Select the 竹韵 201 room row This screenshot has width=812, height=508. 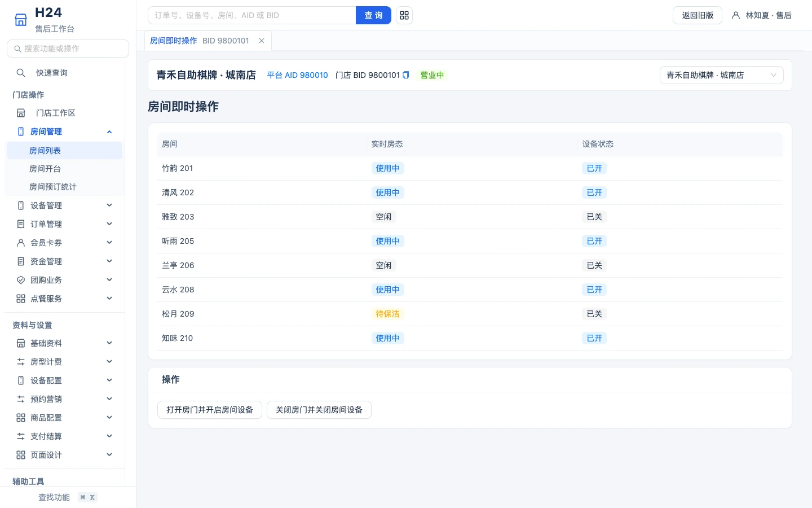(x=470, y=168)
